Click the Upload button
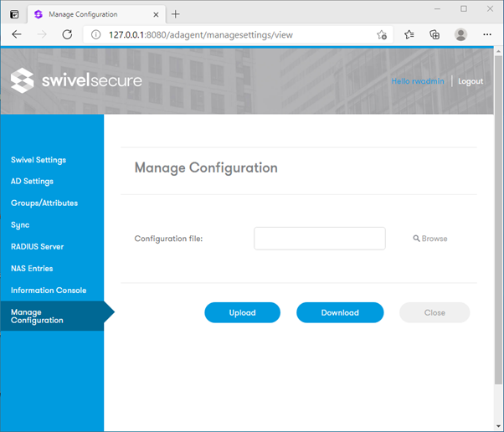This screenshot has height=432, width=504. coord(242,312)
